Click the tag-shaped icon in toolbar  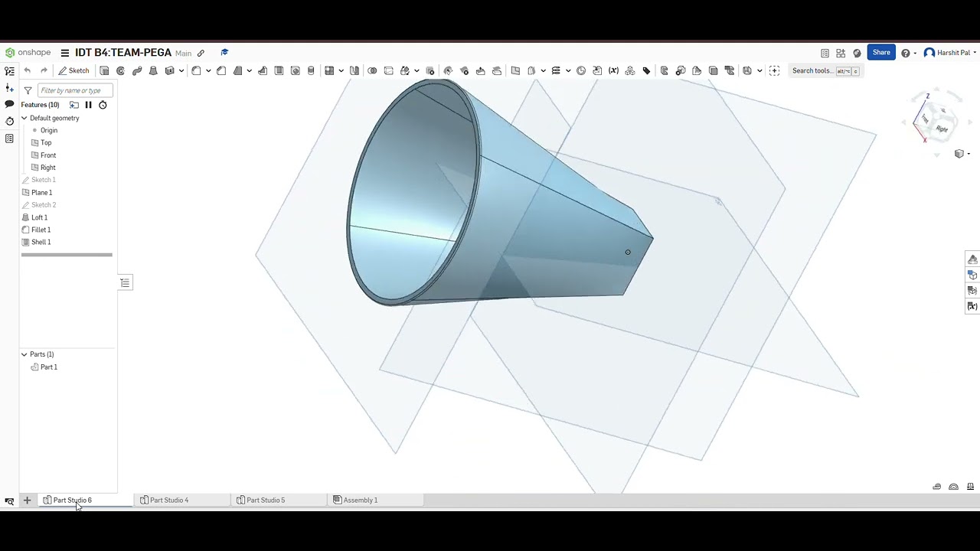tap(646, 70)
